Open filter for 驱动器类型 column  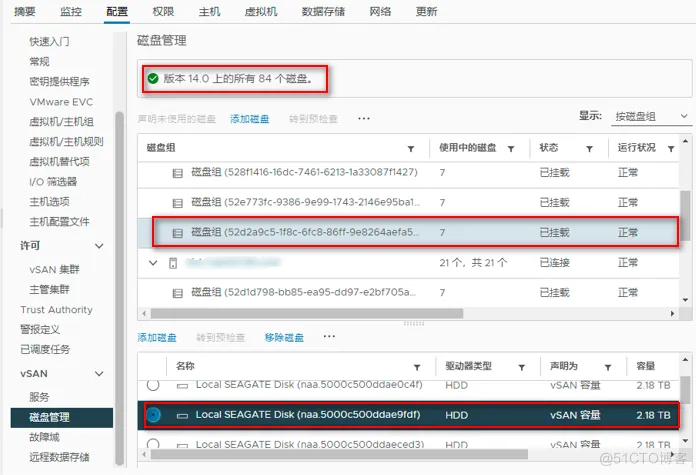coord(522,367)
